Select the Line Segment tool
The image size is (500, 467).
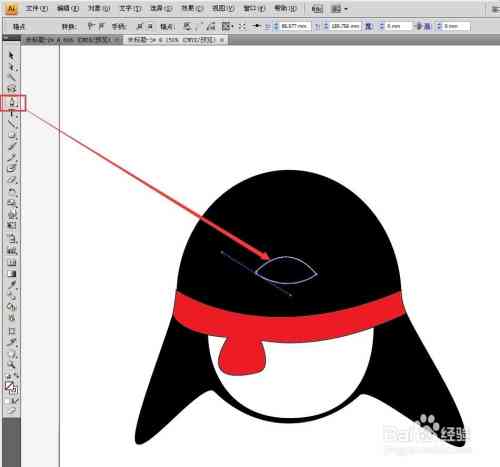click(12, 124)
